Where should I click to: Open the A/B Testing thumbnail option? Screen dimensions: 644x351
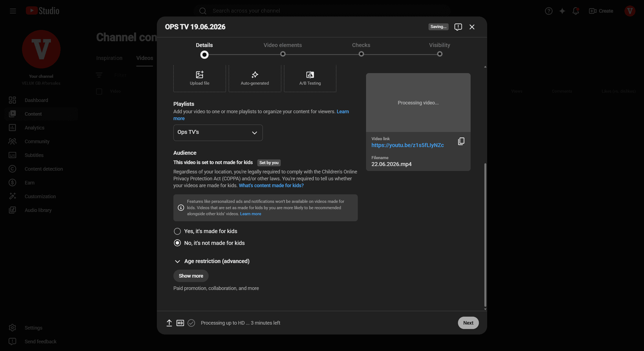pos(310,78)
